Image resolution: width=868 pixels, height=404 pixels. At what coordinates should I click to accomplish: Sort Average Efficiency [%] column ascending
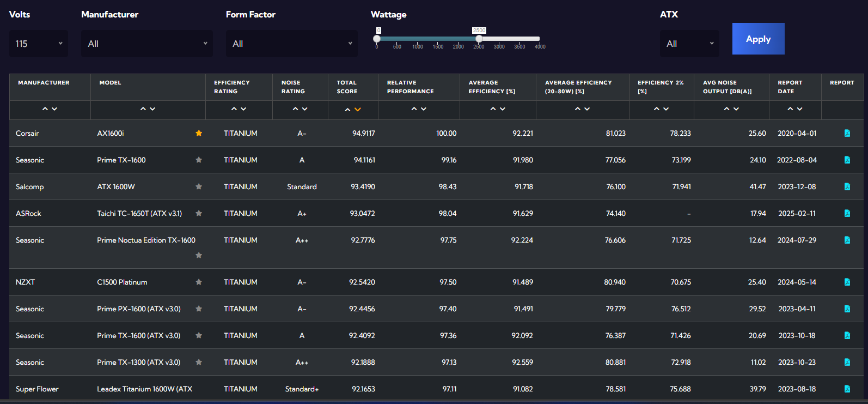pyautogui.click(x=493, y=109)
